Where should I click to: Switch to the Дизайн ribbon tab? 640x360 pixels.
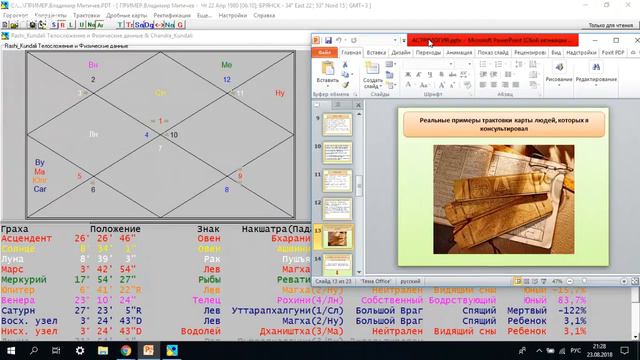401,53
